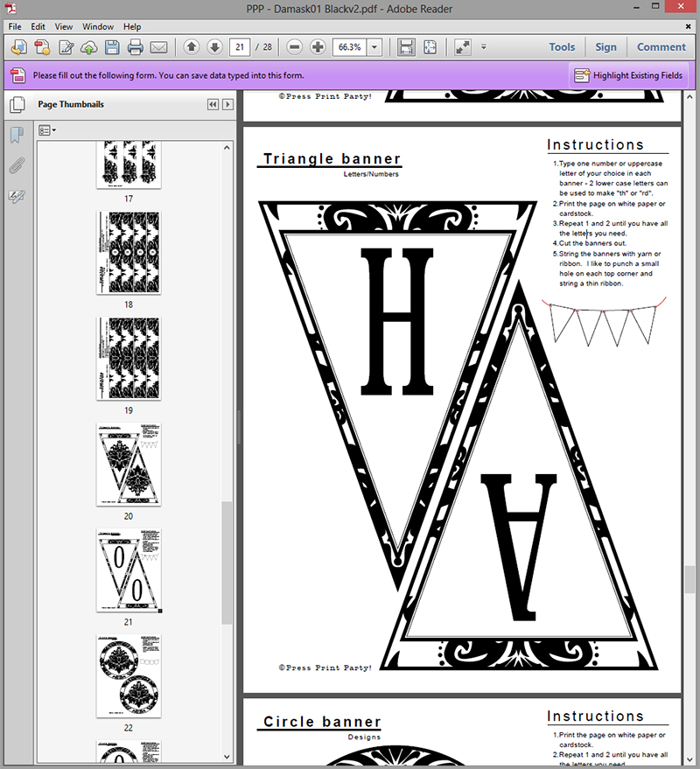
Task: Open the Comment pane
Action: (661, 47)
